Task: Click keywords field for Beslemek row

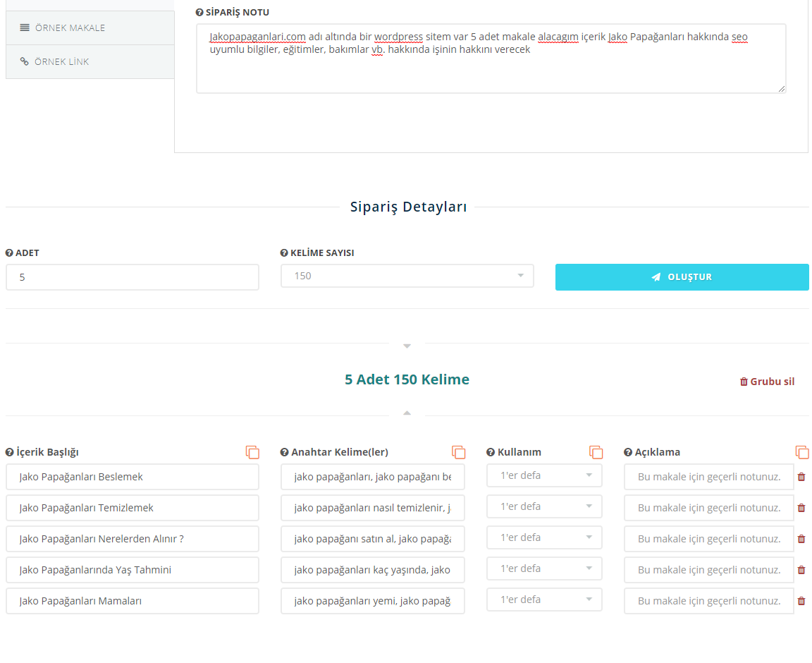Action: (x=373, y=477)
